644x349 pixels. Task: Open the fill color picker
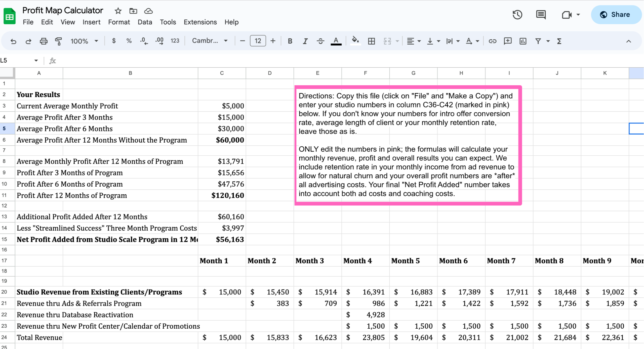pyautogui.click(x=355, y=41)
